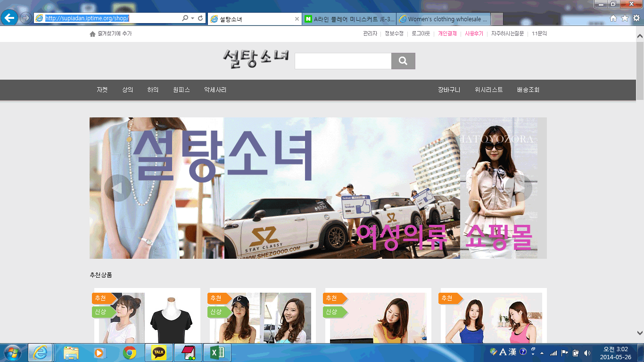Click the page scrollbar up arrow
644x362 pixels.
[x=640, y=36]
